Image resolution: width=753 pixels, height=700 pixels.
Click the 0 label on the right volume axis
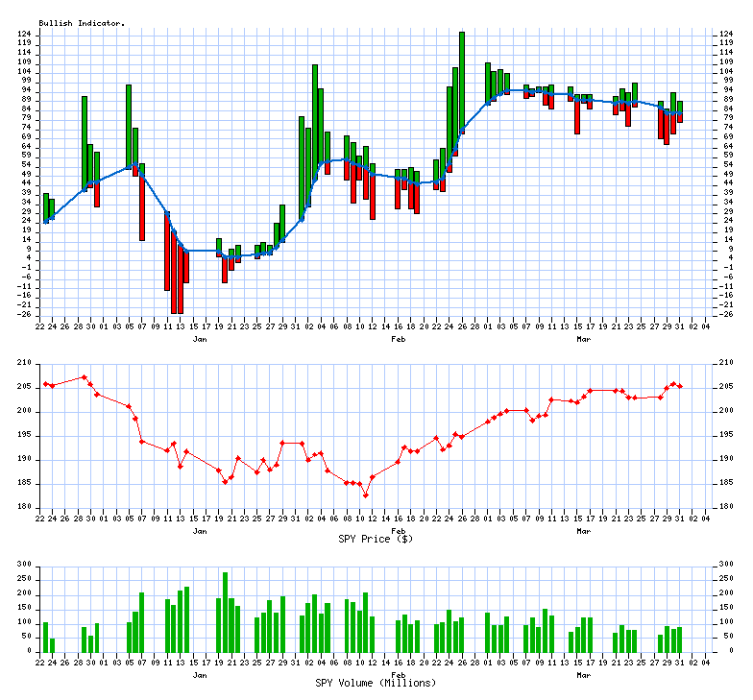click(x=722, y=651)
